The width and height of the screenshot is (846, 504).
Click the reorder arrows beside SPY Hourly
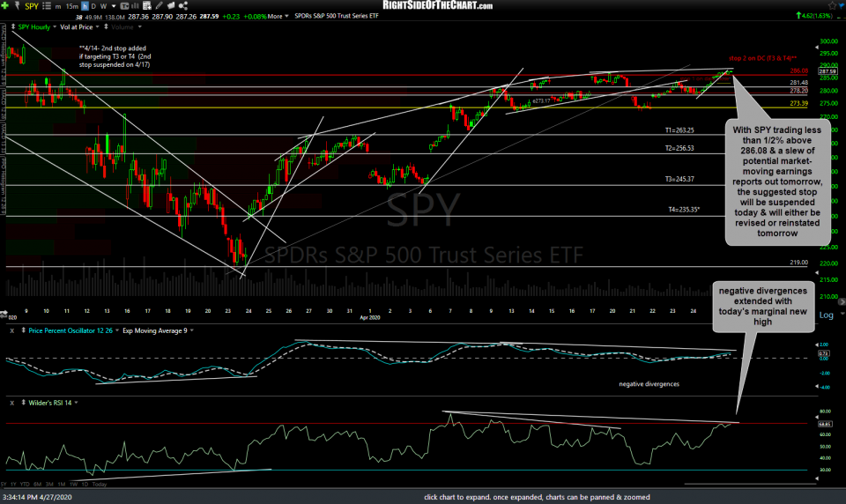click(13, 26)
